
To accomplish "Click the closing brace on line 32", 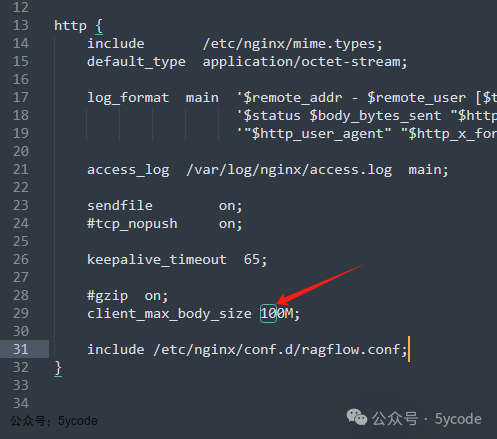I will [x=58, y=368].
